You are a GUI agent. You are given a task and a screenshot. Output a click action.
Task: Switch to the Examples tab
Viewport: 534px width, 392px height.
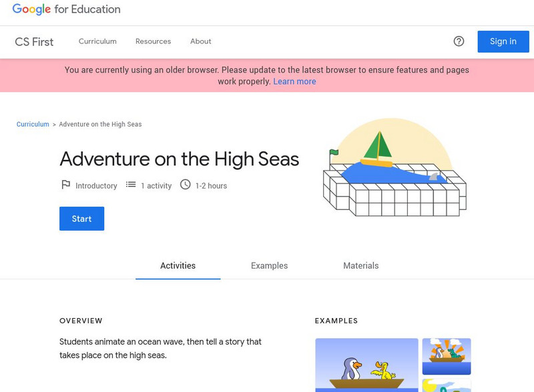pos(269,265)
